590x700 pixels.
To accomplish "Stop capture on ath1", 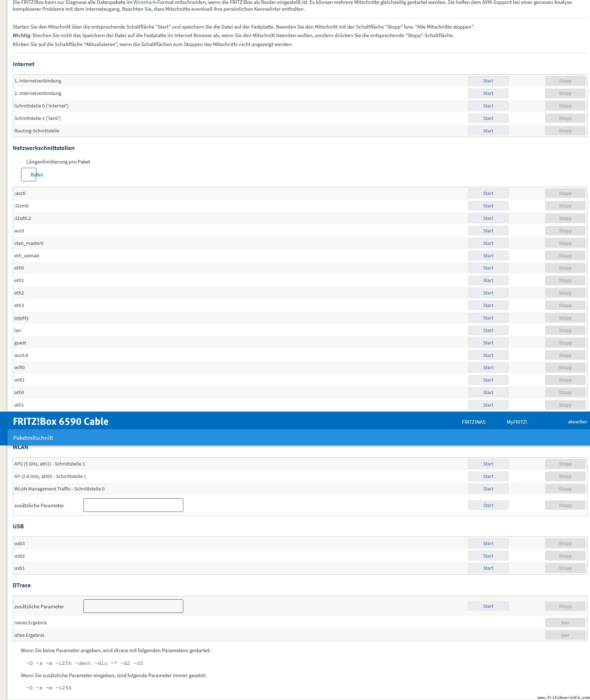I will [565, 405].
